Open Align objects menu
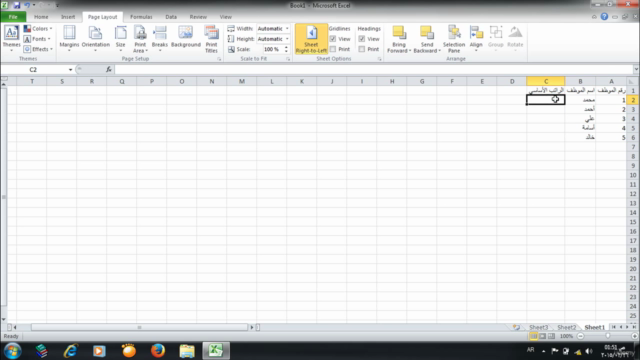 (x=476, y=39)
